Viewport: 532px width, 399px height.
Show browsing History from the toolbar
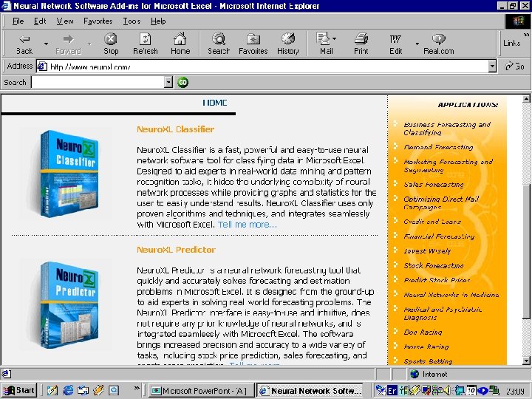pyautogui.click(x=287, y=44)
